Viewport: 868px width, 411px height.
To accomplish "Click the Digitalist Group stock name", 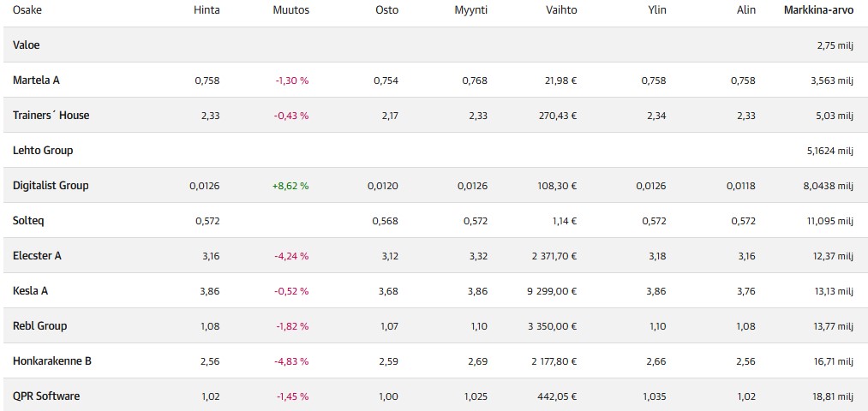I will tap(51, 186).
